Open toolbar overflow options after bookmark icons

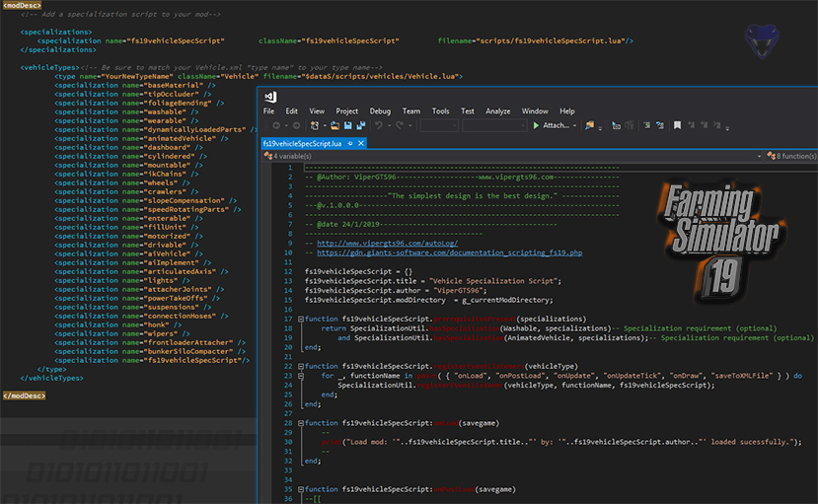[x=727, y=127]
